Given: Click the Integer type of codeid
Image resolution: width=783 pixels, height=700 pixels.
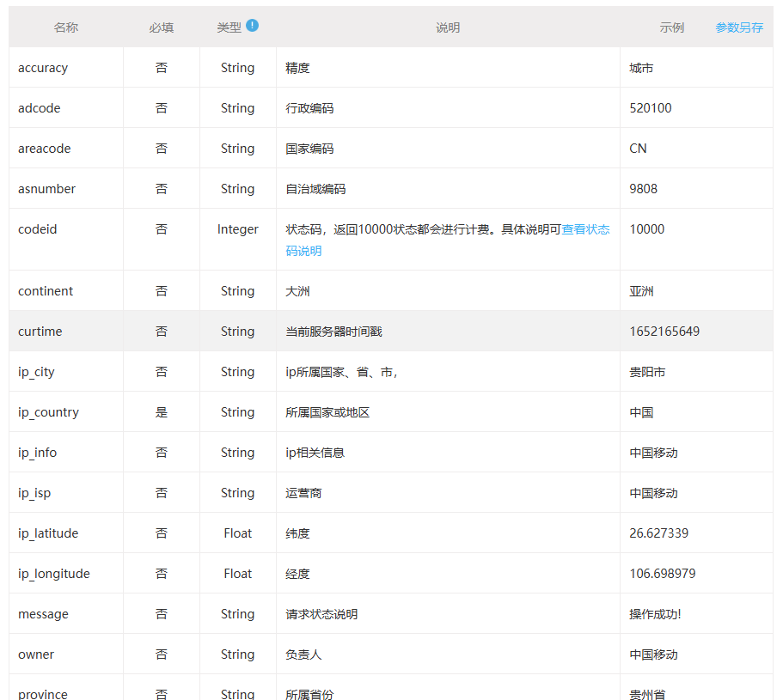Looking at the screenshot, I should pyautogui.click(x=238, y=229).
